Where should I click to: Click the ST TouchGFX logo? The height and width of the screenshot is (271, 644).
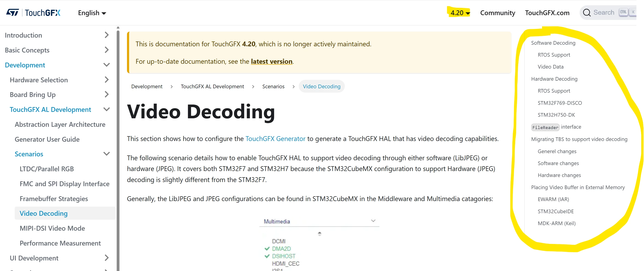[x=33, y=13]
